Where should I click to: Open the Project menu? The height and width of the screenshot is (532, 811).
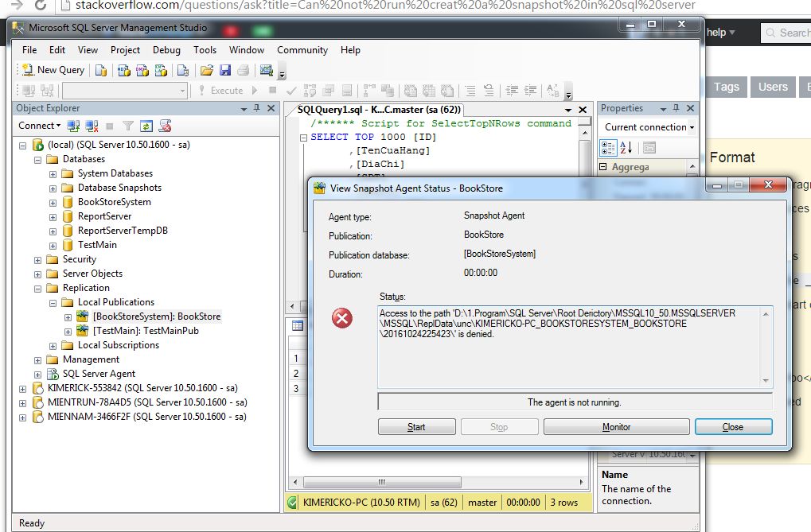125,50
